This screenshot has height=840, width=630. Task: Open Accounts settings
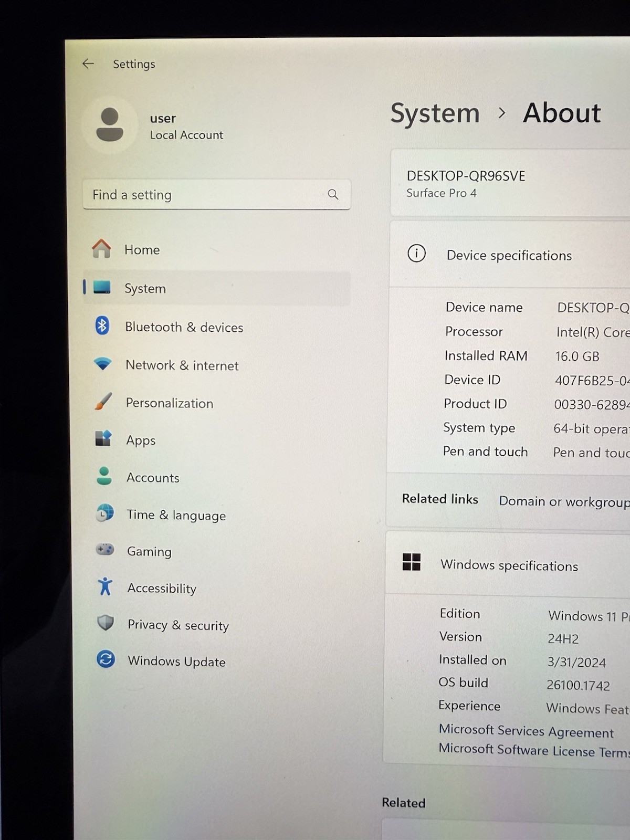pyautogui.click(x=216, y=477)
